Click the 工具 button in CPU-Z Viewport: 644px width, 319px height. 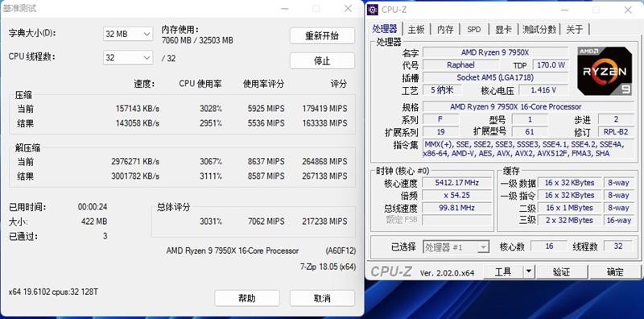coord(503,271)
